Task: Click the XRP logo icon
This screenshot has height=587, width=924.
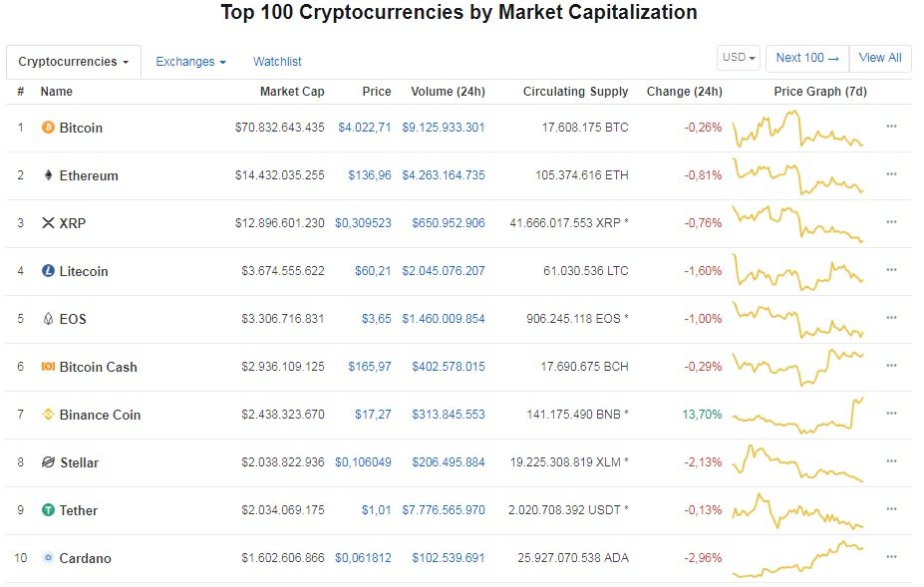Action: (x=48, y=223)
